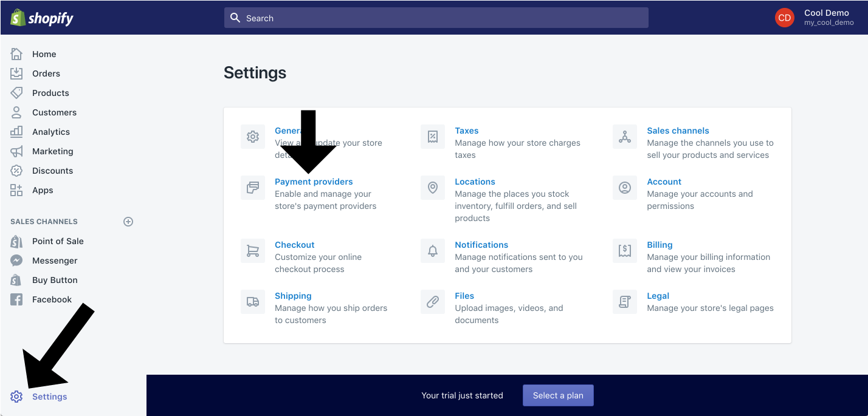Click the Customers person icon
Screen dimensions: 868x416
[x=16, y=112]
